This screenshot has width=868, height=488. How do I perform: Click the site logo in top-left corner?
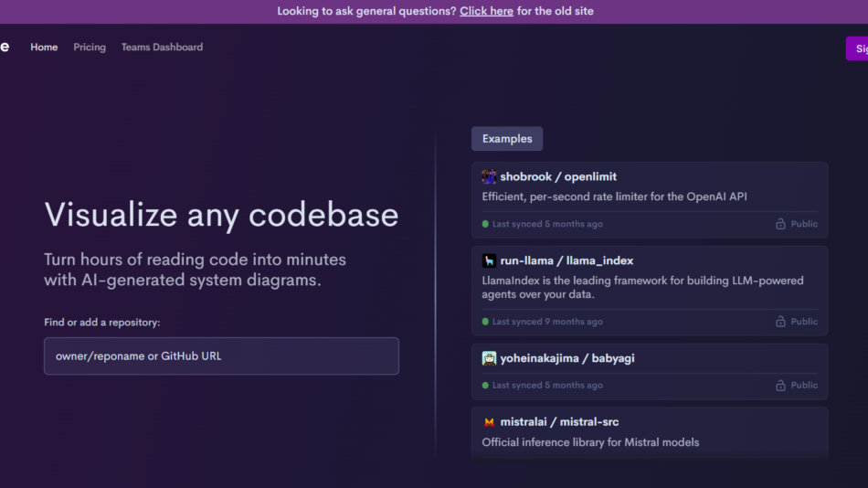pyautogui.click(x=5, y=48)
